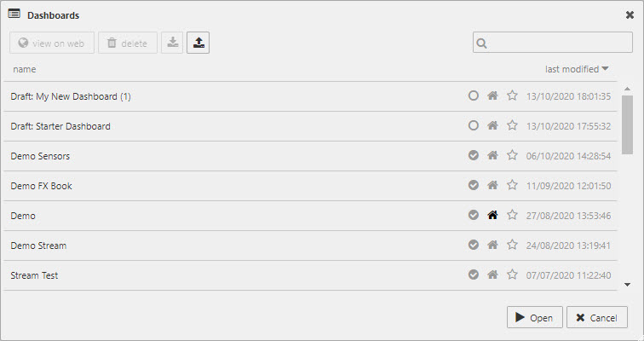Sort by last modified column arrow
This screenshot has width=644, height=341.
point(605,68)
